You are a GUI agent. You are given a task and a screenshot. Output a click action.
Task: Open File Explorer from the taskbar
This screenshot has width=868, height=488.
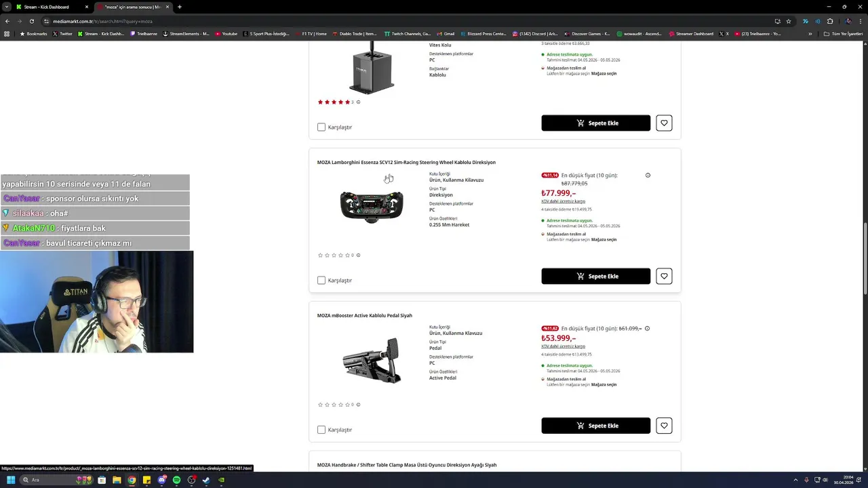tap(117, 480)
